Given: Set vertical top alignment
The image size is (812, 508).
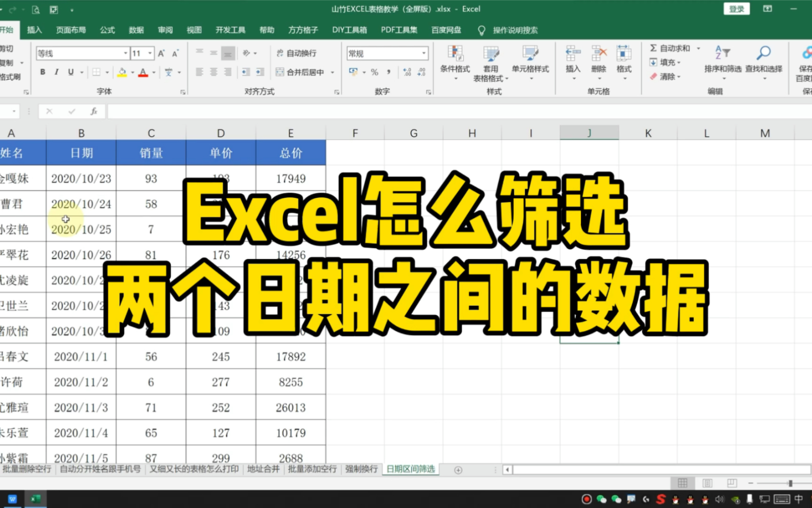Looking at the screenshot, I should 199,53.
